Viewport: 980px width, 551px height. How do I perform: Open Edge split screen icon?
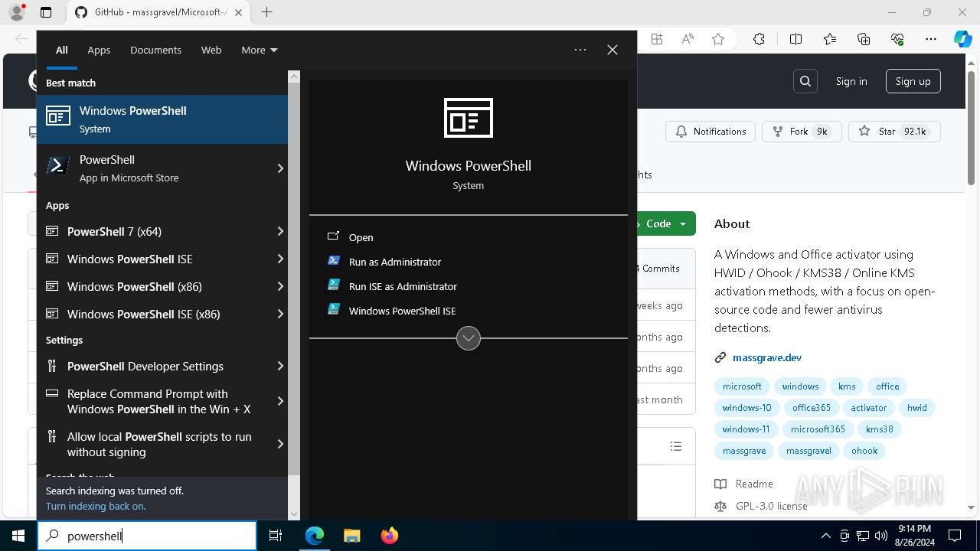[x=795, y=40]
